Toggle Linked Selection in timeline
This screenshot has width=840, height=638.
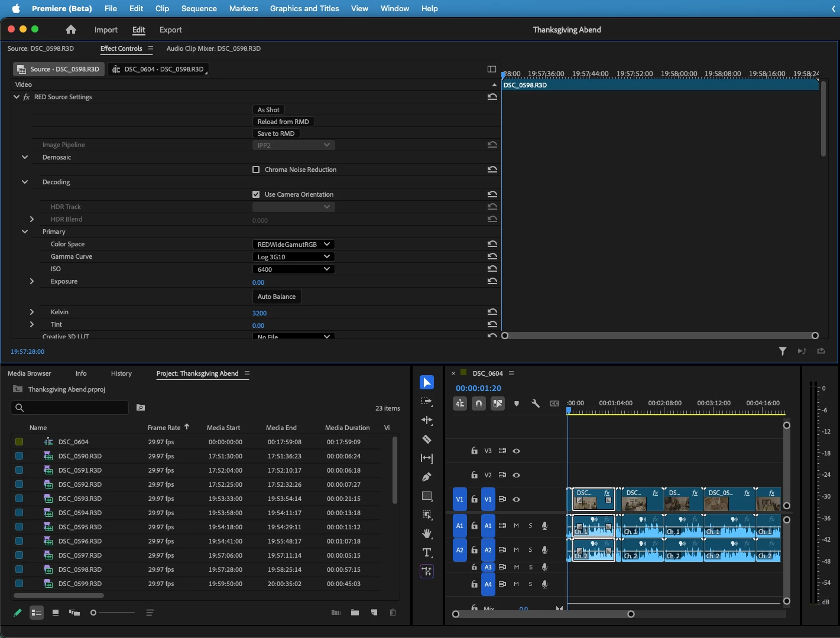(498, 403)
